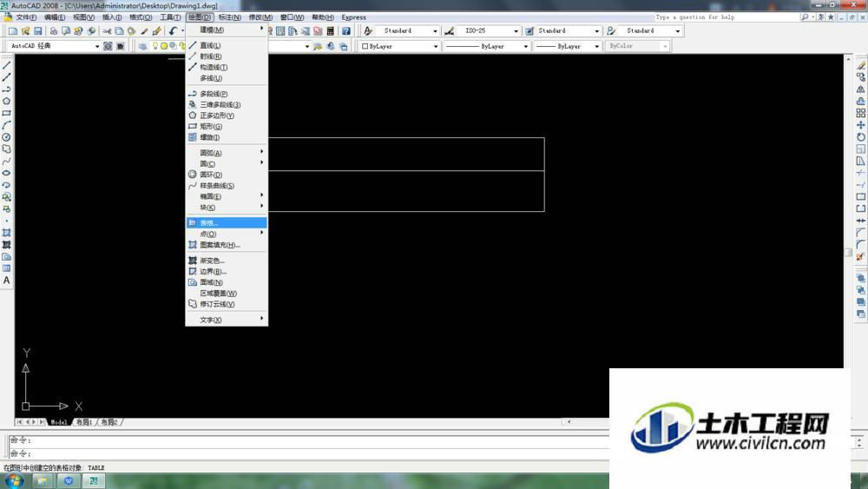Open the layer list dropdown arrow

[x=307, y=47]
